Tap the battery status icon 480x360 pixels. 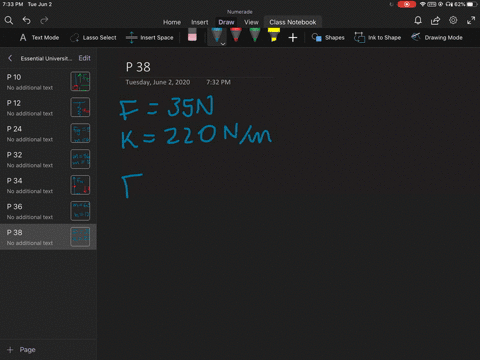click(x=472, y=4)
